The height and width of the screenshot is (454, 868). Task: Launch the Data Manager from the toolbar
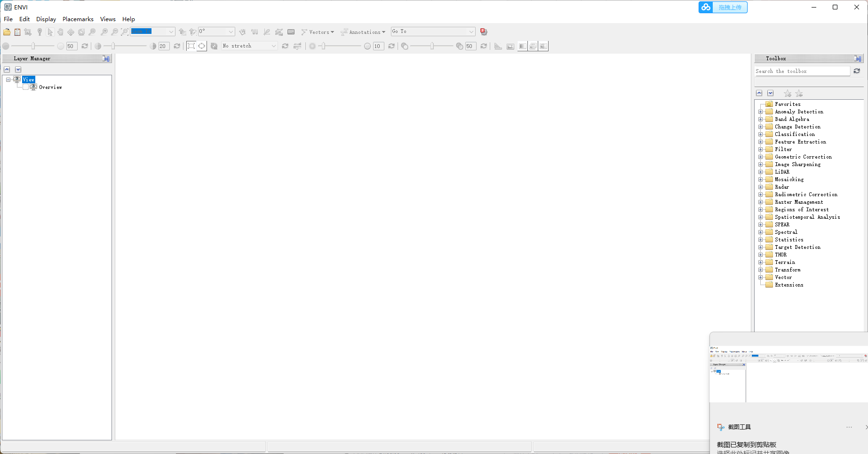(17, 32)
